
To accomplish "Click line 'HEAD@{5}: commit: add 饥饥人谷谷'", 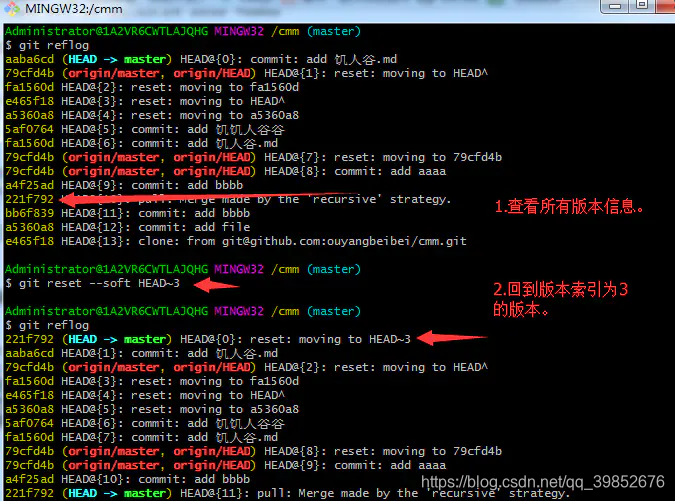I will tap(145, 130).
